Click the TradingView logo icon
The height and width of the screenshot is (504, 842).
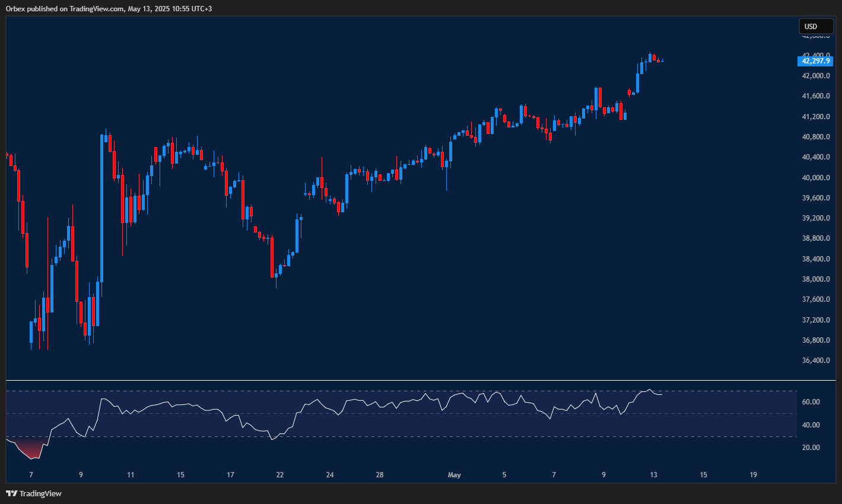tap(11, 493)
